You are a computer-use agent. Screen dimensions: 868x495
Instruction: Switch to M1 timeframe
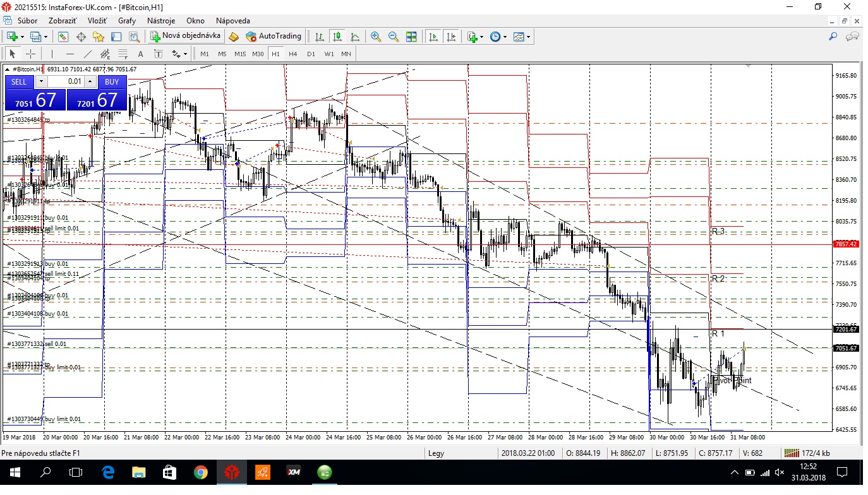[x=205, y=54]
